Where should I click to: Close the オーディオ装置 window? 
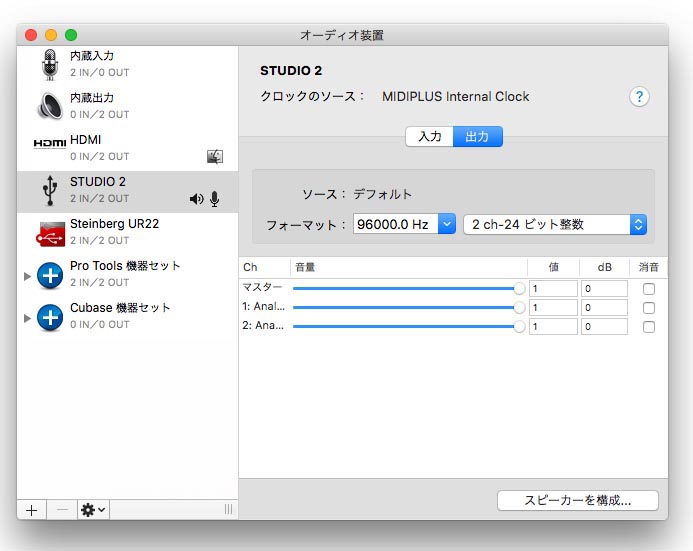[x=31, y=35]
